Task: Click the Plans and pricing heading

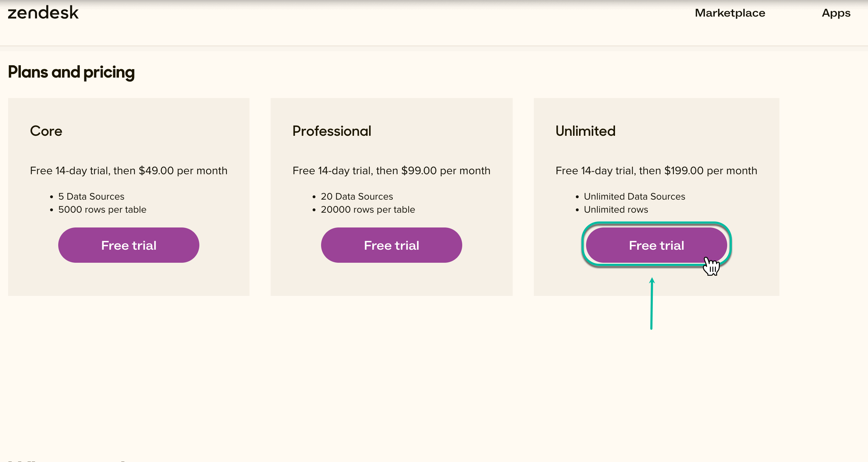Action: 71,72
